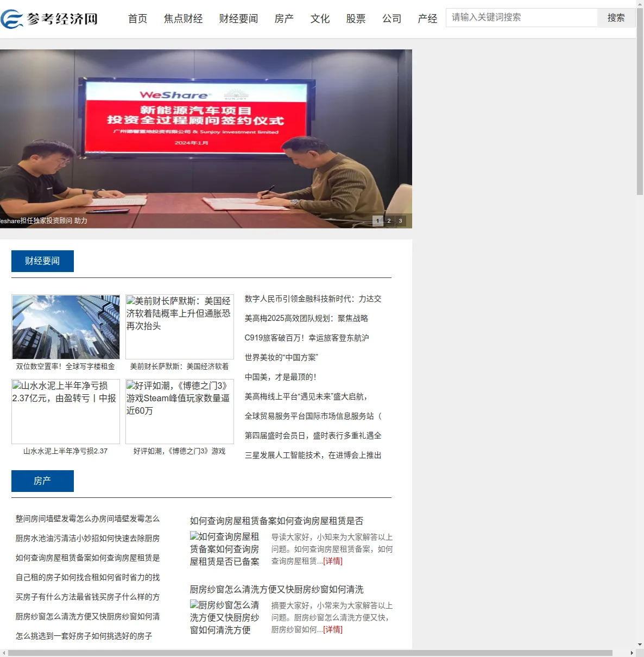Open the 首页 menu item
This screenshot has width=644, height=657.
coord(138,19)
